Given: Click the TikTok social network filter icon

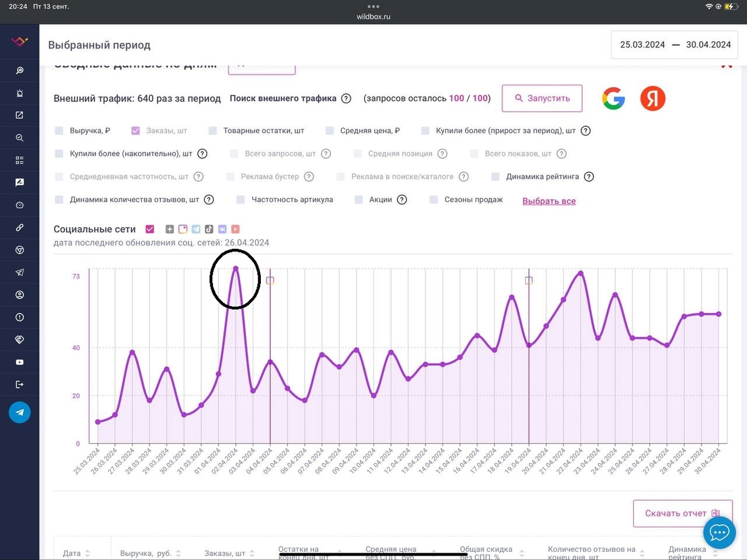Looking at the screenshot, I should coord(209,229).
